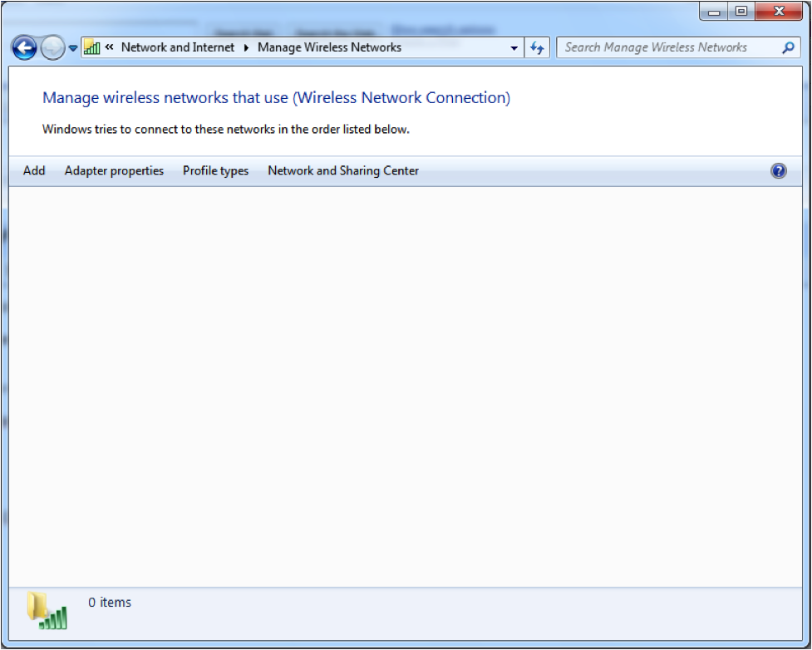Click the Back navigation arrow button

tap(25, 48)
